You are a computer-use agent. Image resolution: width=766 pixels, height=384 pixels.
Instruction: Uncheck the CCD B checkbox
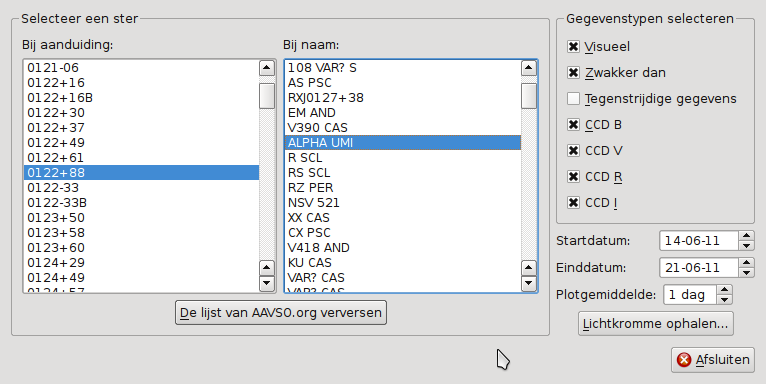pos(574,125)
